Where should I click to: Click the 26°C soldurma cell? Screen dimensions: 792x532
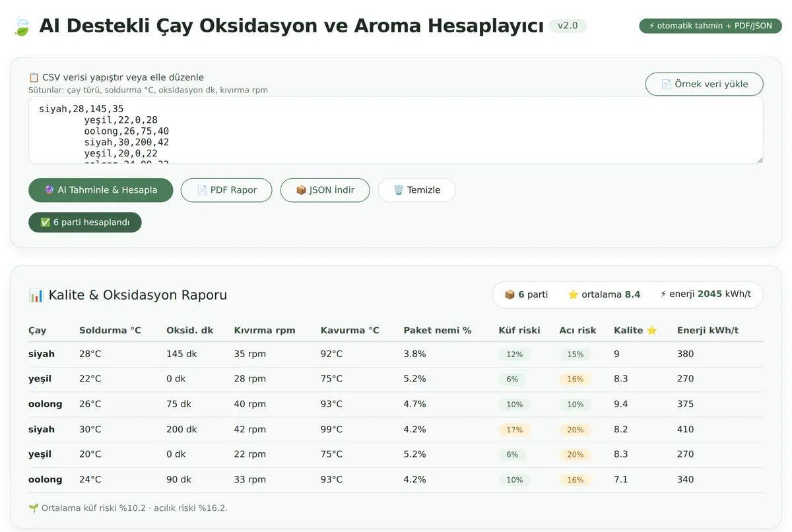90,404
